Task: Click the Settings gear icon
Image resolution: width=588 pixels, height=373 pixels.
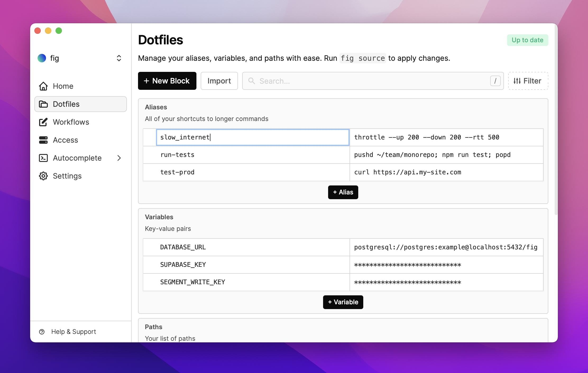Action: click(43, 176)
